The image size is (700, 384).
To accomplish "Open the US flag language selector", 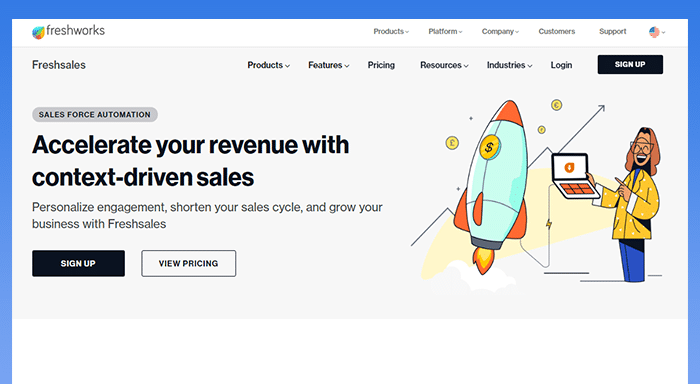I will pyautogui.click(x=657, y=32).
